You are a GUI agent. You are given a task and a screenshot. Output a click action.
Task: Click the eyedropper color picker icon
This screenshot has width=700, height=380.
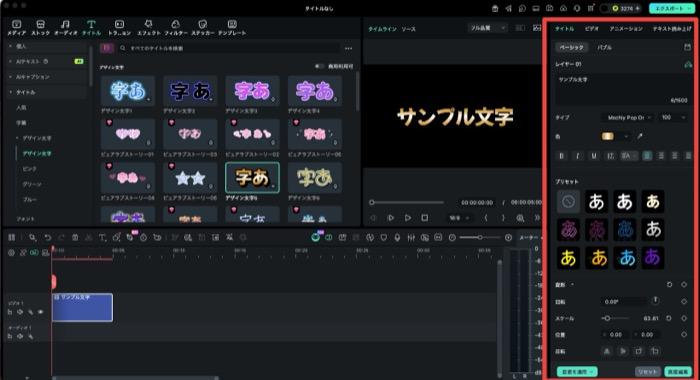click(x=640, y=136)
